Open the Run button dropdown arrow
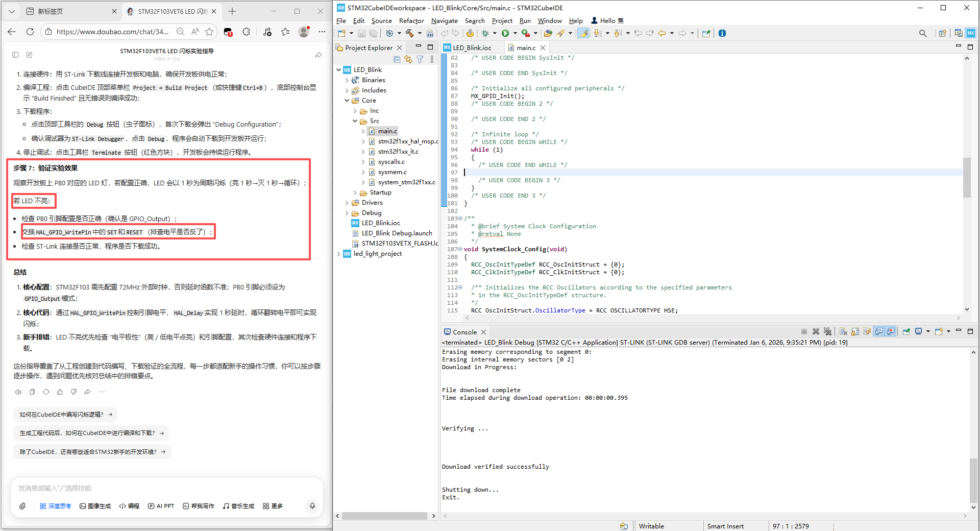This screenshot has height=531, width=980. (x=515, y=33)
